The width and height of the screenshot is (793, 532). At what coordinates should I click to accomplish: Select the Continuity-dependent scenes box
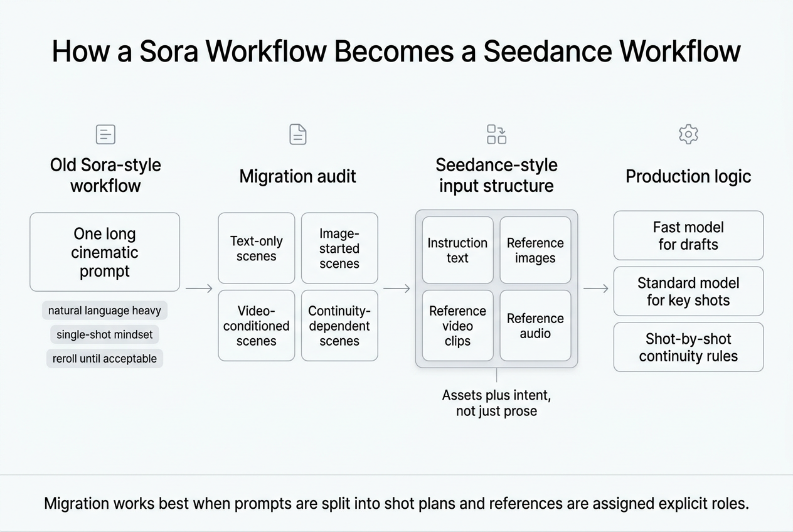(x=339, y=326)
